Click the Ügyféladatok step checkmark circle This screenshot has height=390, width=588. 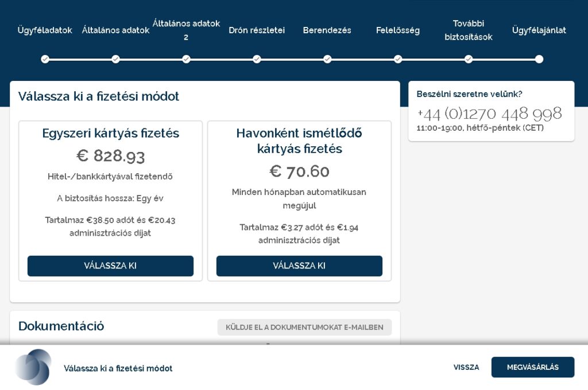click(45, 59)
